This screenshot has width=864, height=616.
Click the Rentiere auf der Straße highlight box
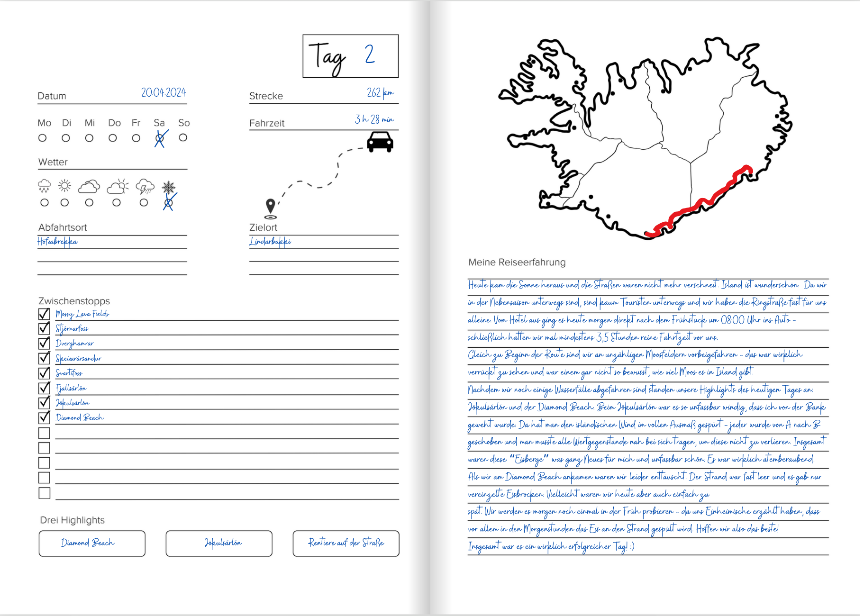click(x=346, y=543)
